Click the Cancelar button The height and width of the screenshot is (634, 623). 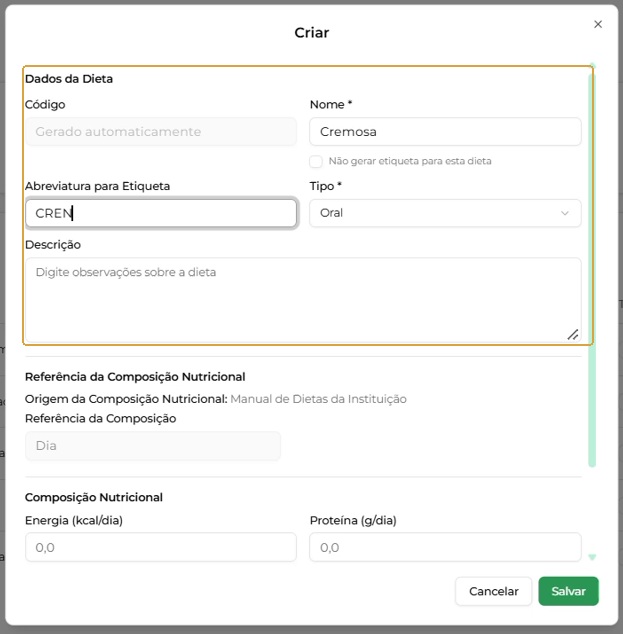click(493, 591)
